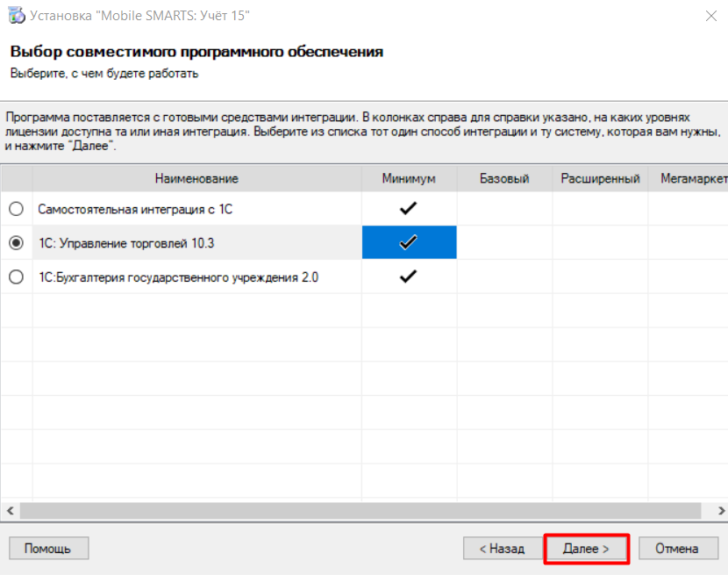Image resolution: width=728 pixels, height=575 pixels.
Task: Click the 'Самостоятельная интеграция с 1С' row text
Action: coord(135,209)
